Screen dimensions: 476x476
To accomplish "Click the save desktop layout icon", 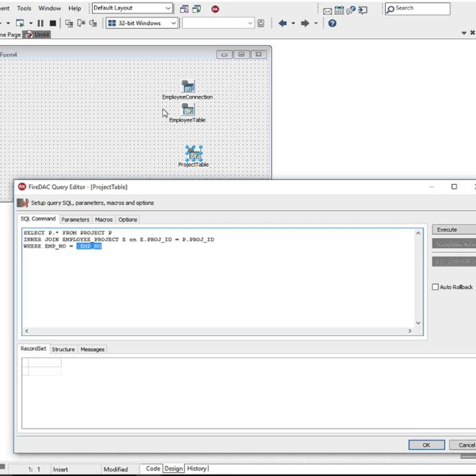I will pyautogui.click(x=184, y=9).
